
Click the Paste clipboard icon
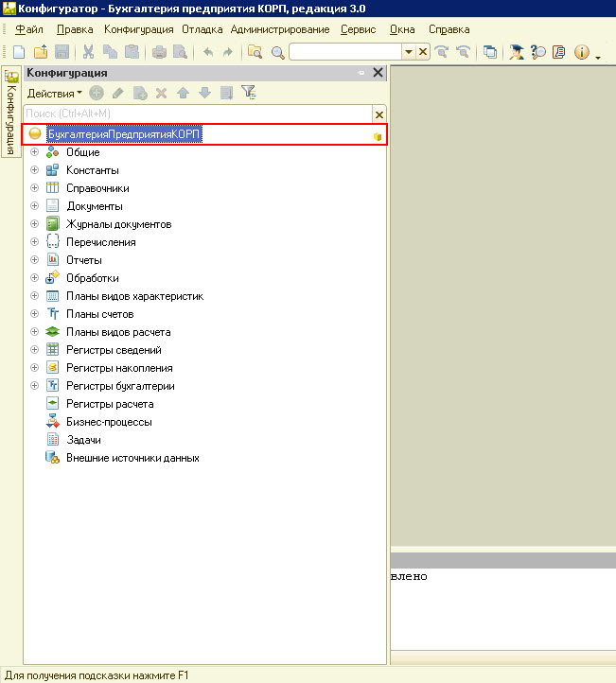tap(132, 52)
